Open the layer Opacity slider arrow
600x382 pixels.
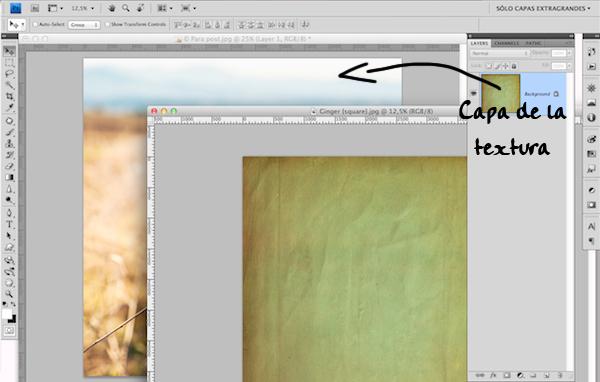point(569,53)
